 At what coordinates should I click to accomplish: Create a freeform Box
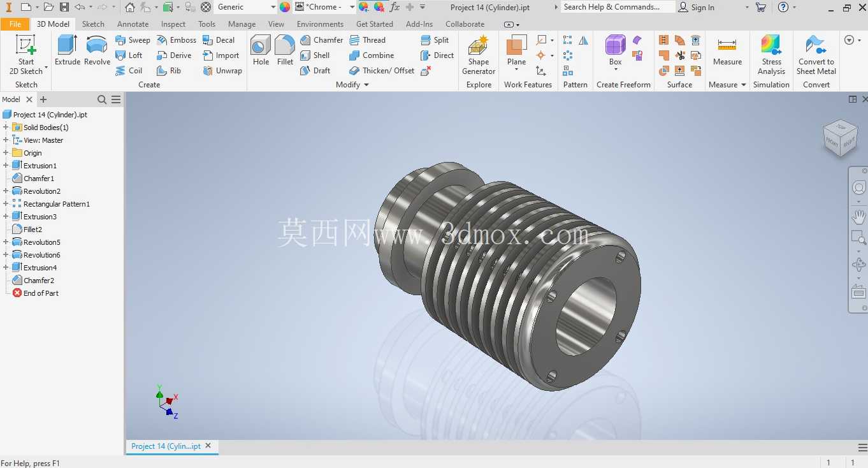pos(615,51)
